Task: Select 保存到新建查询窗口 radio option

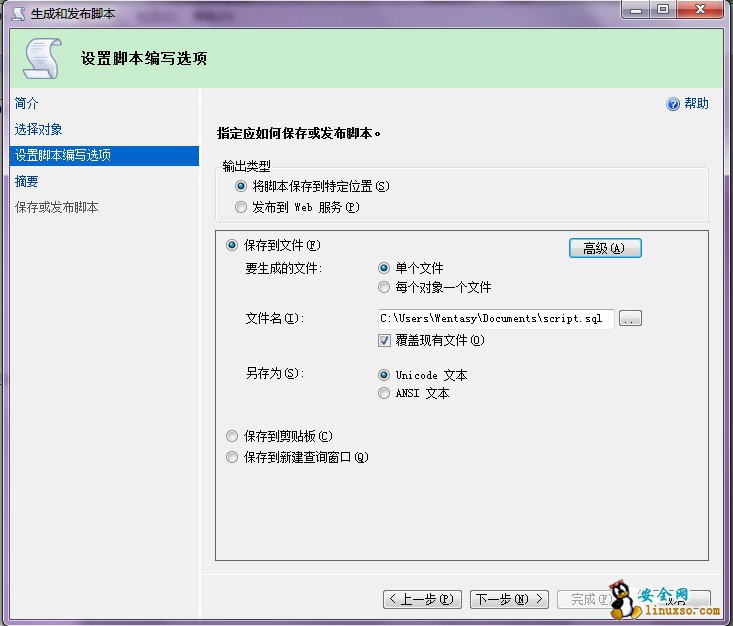Action: point(232,457)
